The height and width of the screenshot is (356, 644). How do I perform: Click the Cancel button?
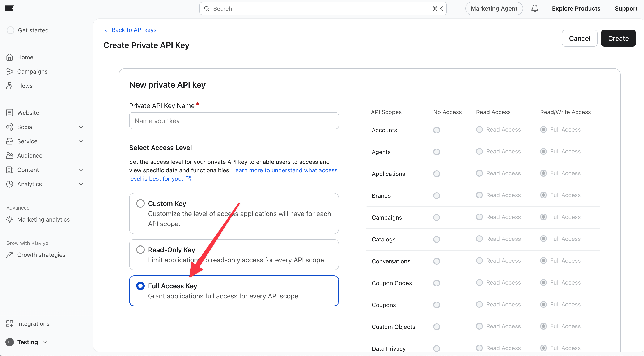tap(580, 38)
